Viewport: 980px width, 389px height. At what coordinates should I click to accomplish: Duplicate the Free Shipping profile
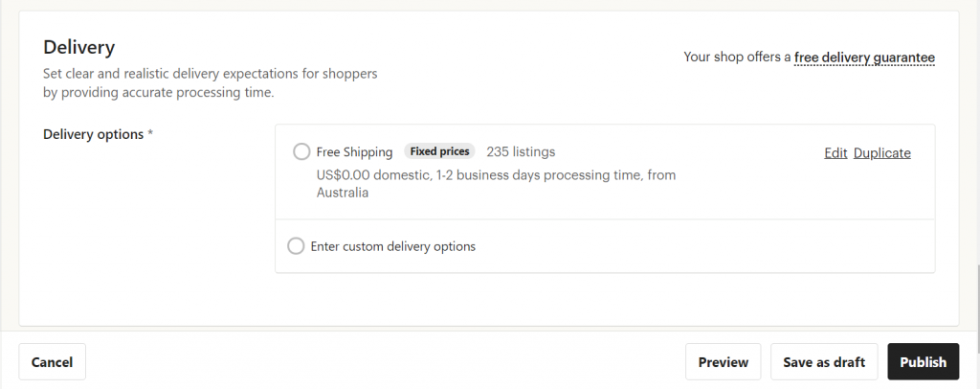click(881, 153)
